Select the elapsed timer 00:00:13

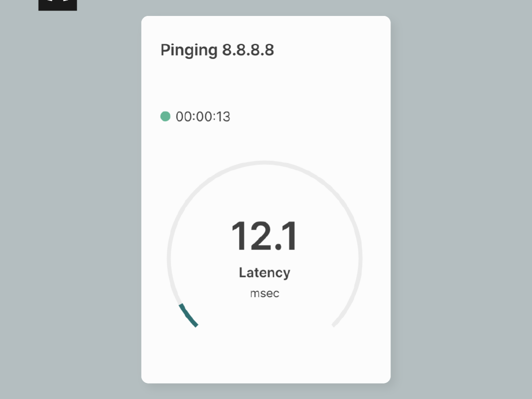[x=203, y=117]
